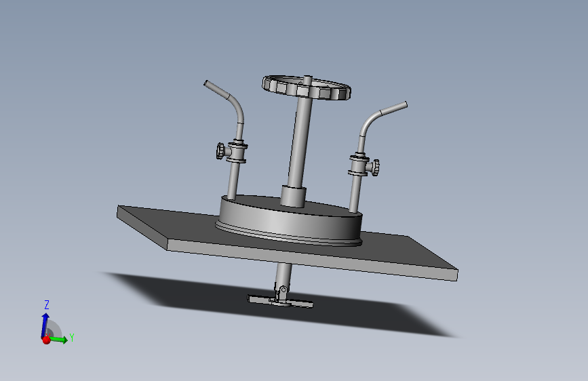
Task: Click the red origin ball on the triad
Action: coord(47,340)
